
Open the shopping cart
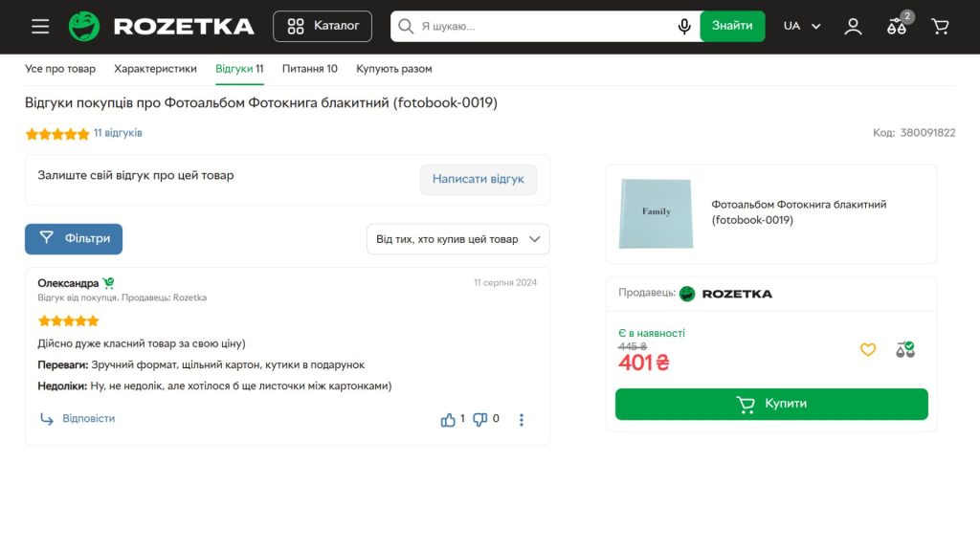(939, 26)
